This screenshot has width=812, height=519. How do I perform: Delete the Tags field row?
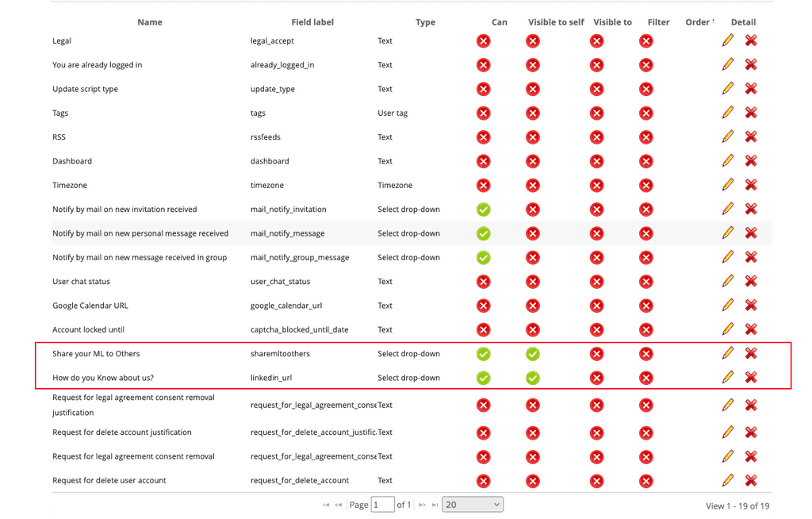(751, 113)
